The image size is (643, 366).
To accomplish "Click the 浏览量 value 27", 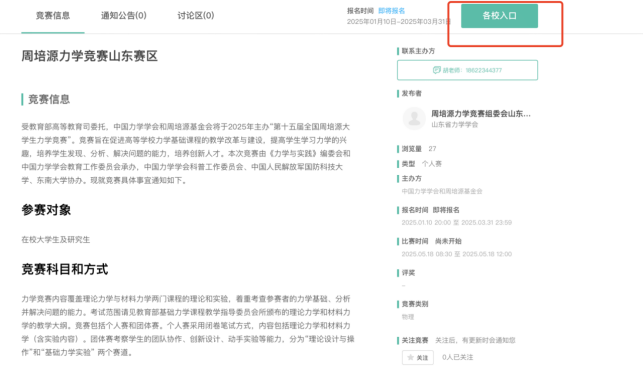I will [x=432, y=149].
